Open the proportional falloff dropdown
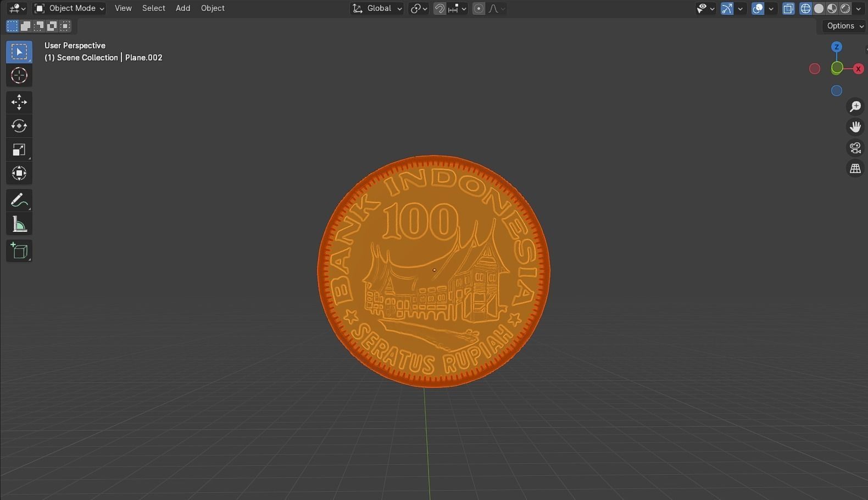Viewport: 868px width, 500px height. (x=496, y=8)
